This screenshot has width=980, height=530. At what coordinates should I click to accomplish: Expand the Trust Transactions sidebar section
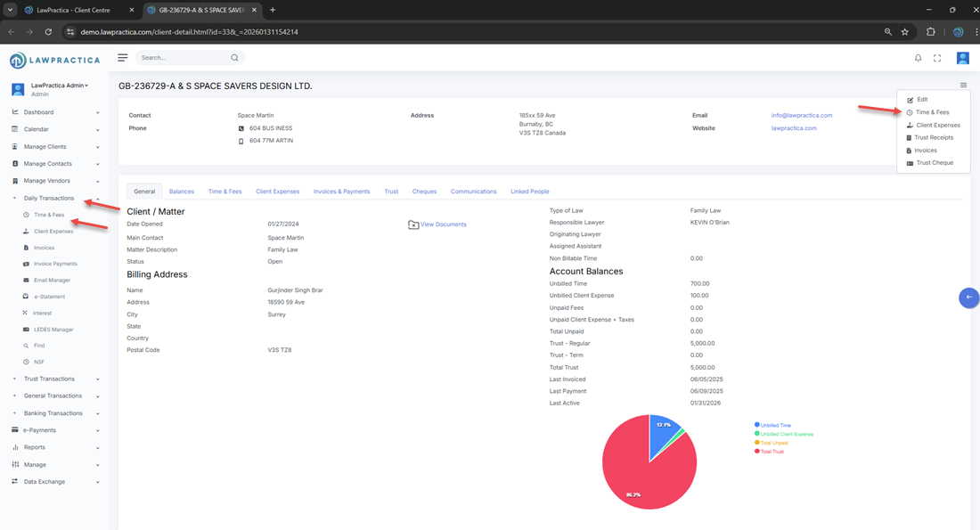(x=49, y=379)
